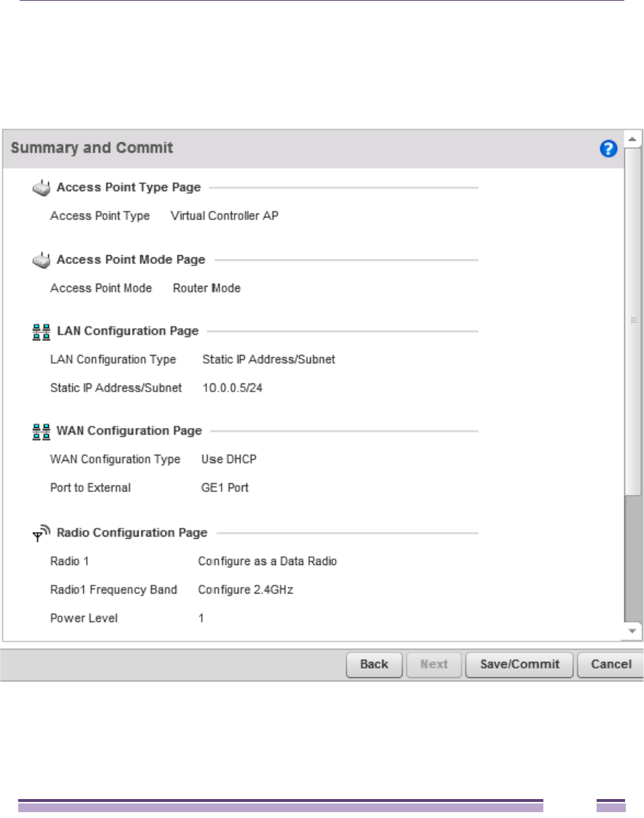Viewport: 644px width, 818px height.
Task: Click the Access Point Type Page icon
Action: pyautogui.click(x=42, y=188)
